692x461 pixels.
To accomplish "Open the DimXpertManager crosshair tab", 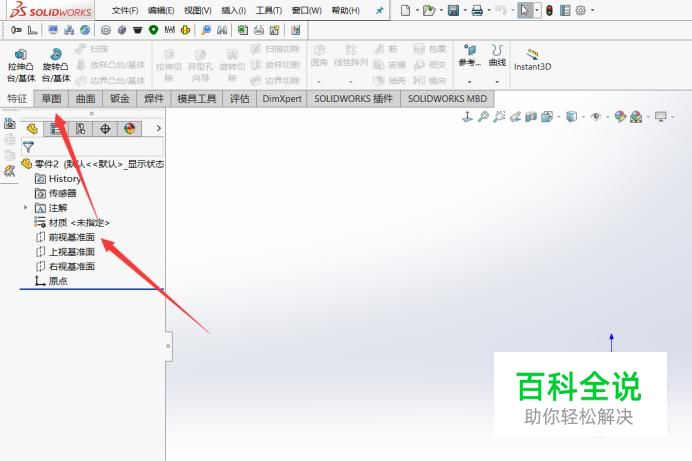I will [x=105, y=129].
